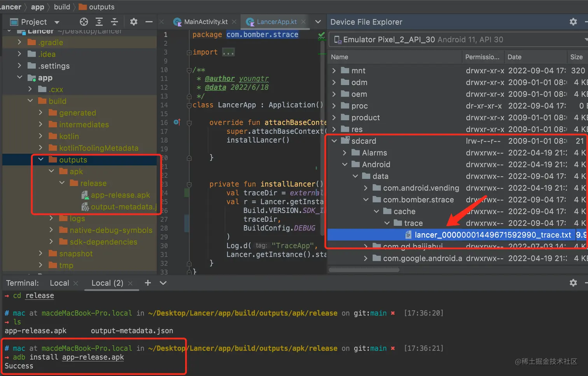
Task: Open the Terminal panel settings gear
Action: click(x=573, y=283)
